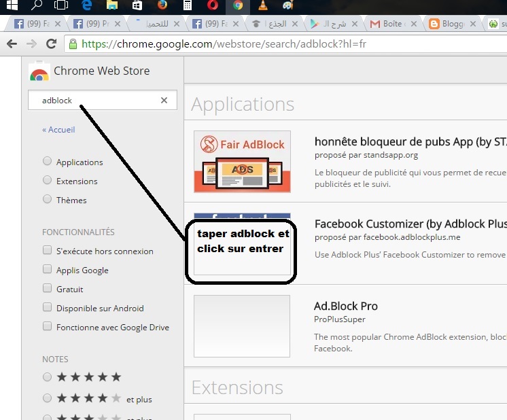Viewport: 507px width, 420px height.
Task: Open Facebook Customizer result title
Action: click(410, 224)
